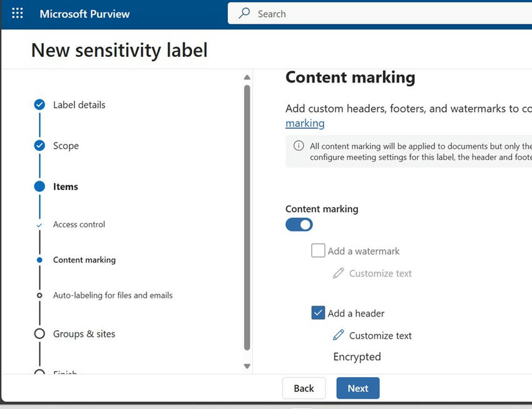Click the Back button

[x=304, y=388]
